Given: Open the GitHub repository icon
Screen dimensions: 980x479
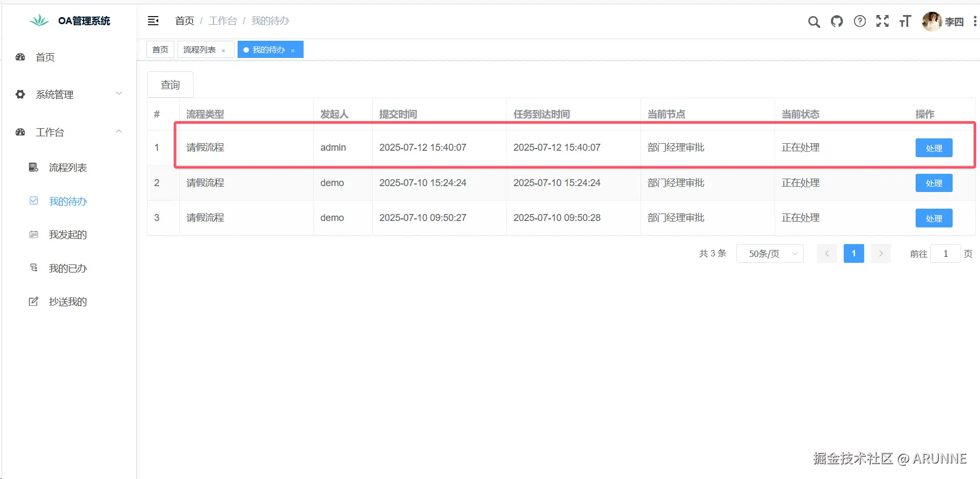Looking at the screenshot, I should 837,21.
